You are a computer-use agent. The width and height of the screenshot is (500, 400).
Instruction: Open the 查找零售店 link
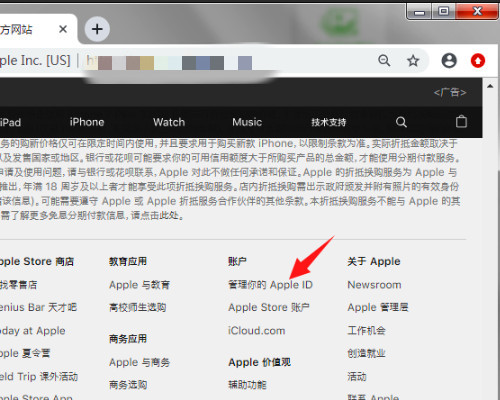tap(18, 285)
